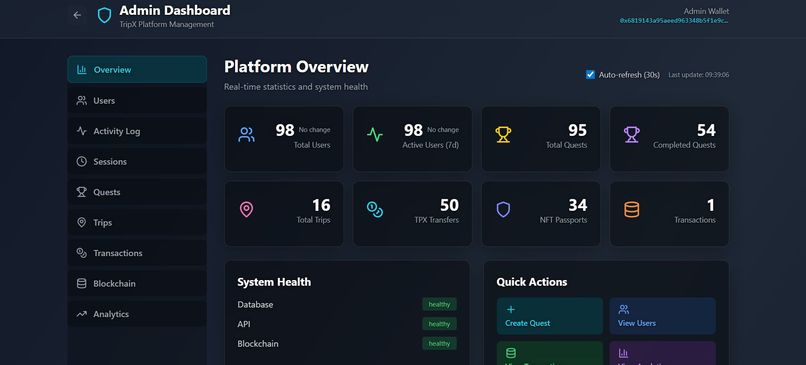Click the Create Quest quick action
806x365 pixels.
(x=550, y=316)
